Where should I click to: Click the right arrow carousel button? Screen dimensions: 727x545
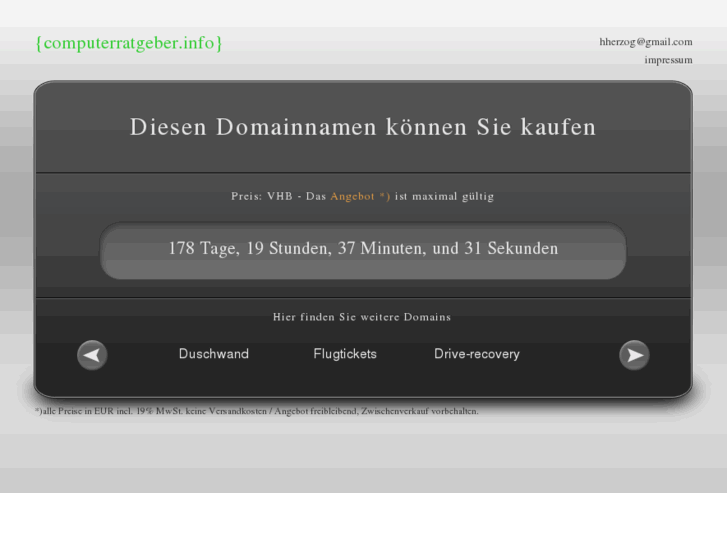634,355
